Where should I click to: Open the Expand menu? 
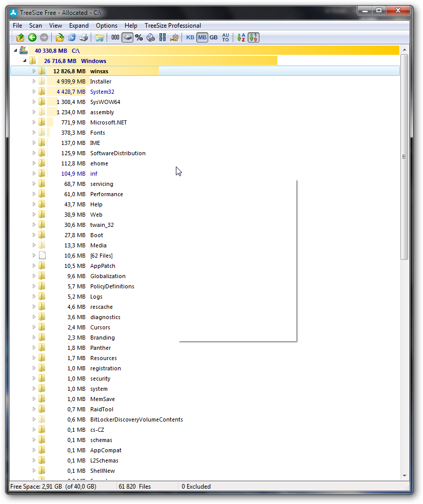click(79, 26)
